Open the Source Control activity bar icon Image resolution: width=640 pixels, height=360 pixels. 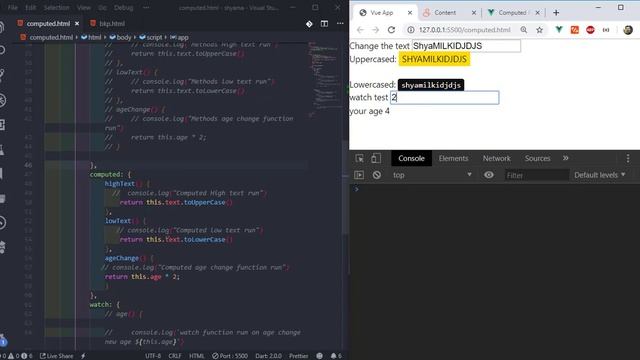coord(3,75)
